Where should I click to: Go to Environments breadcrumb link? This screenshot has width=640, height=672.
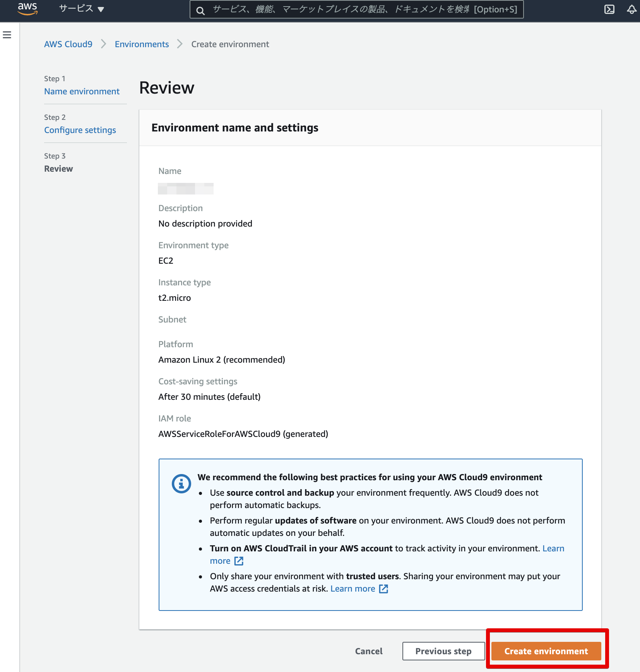point(142,44)
